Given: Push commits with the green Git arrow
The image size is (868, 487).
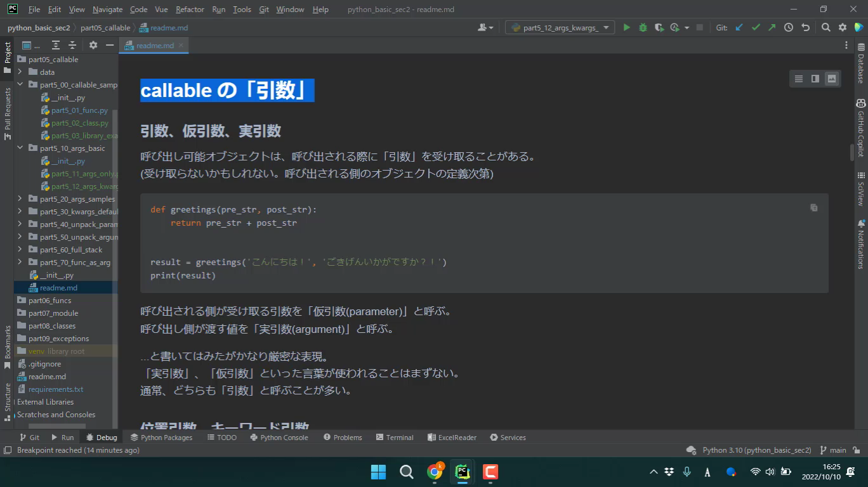Looking at the screenshot, I should 772,27.
